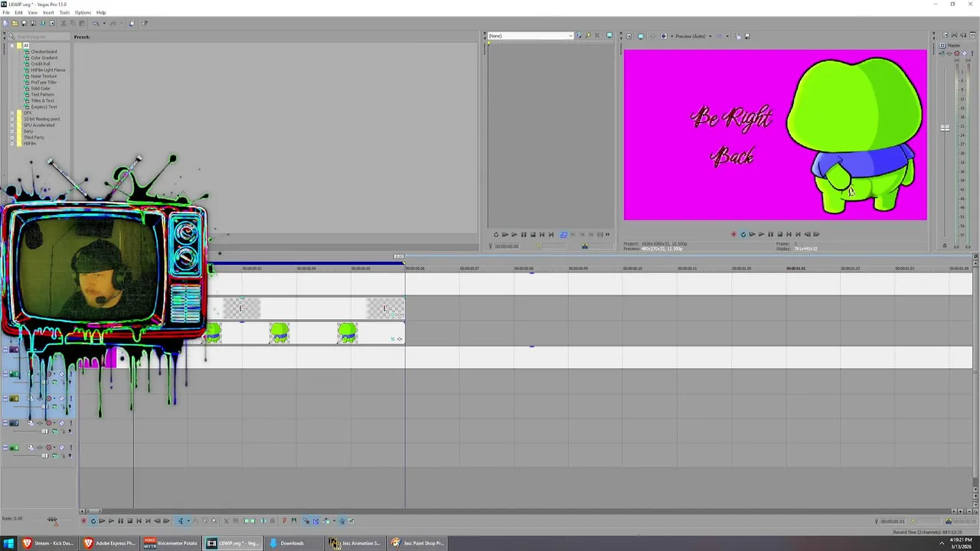
Task: Click the Open project folder icon
Action: click(x=15, y=23)
